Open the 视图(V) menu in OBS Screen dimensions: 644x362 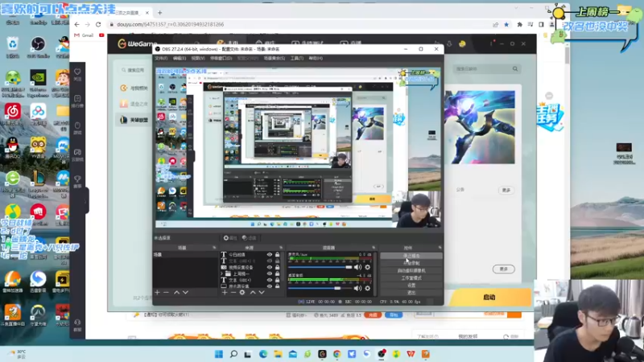[x=198, y=58]
